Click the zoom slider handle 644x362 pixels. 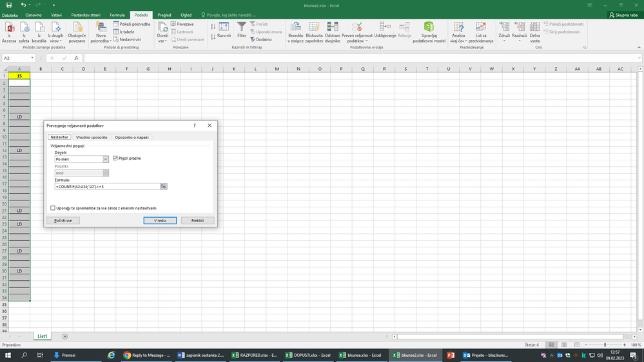605,345
